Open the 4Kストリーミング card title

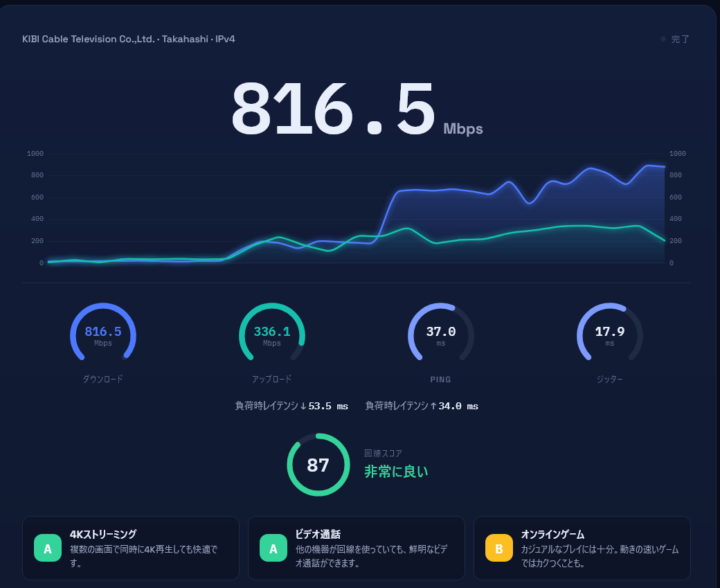tap(103, 534)
